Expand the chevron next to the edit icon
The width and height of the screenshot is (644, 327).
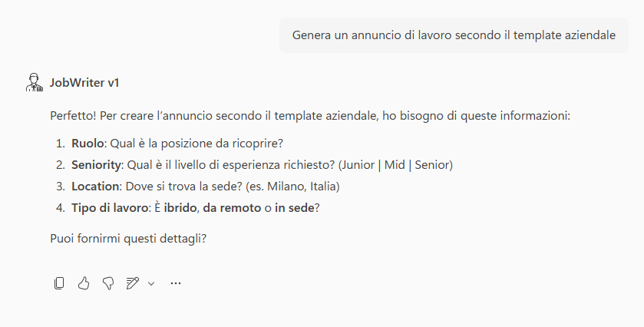pos(151,283)
